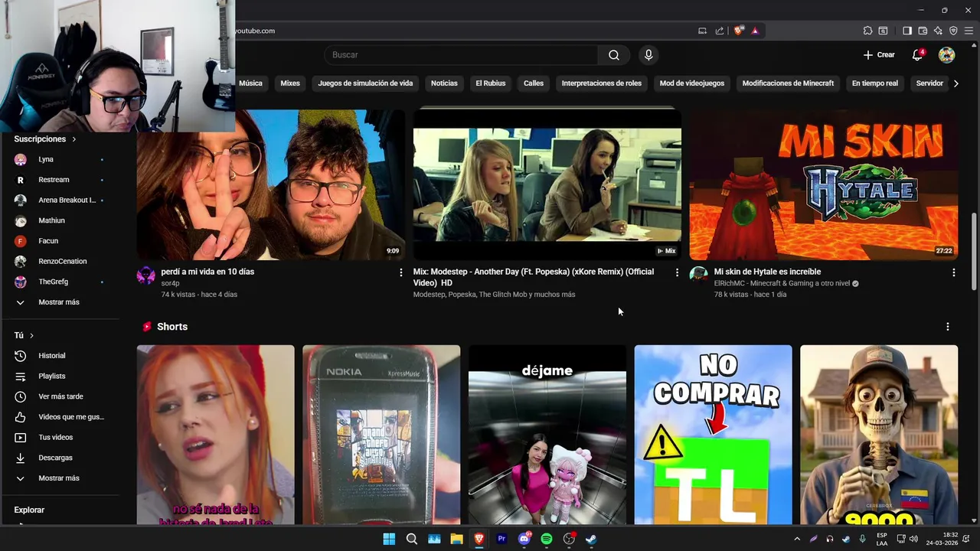Select the Noticias filter chip

444,83
